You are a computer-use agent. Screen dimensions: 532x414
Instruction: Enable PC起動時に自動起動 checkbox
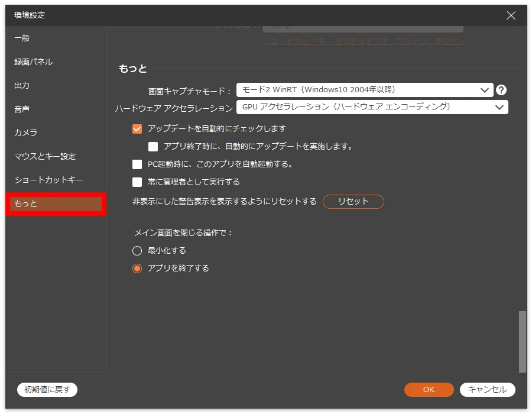point(137,164)
